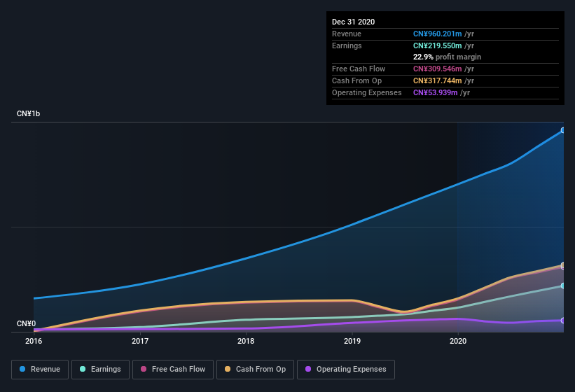Viewport: 575px width, 392px height.
Task: Click the purple Operating Expenses endpoint marker
Action: [x=563, y=321]
